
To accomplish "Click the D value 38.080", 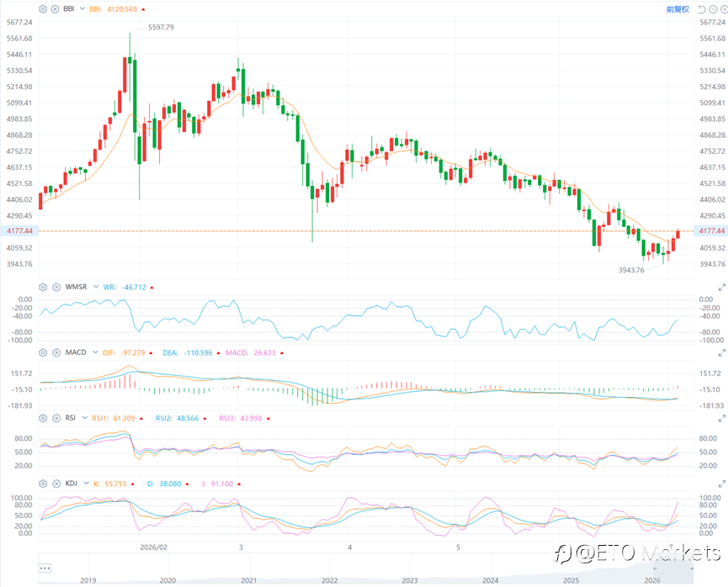I will click(170, 484).
